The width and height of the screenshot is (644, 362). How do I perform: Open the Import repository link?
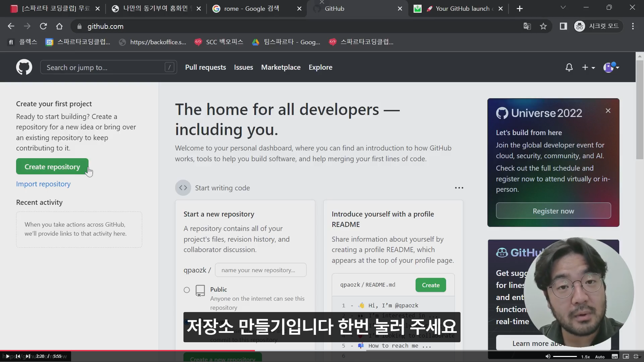pos(43,184)
